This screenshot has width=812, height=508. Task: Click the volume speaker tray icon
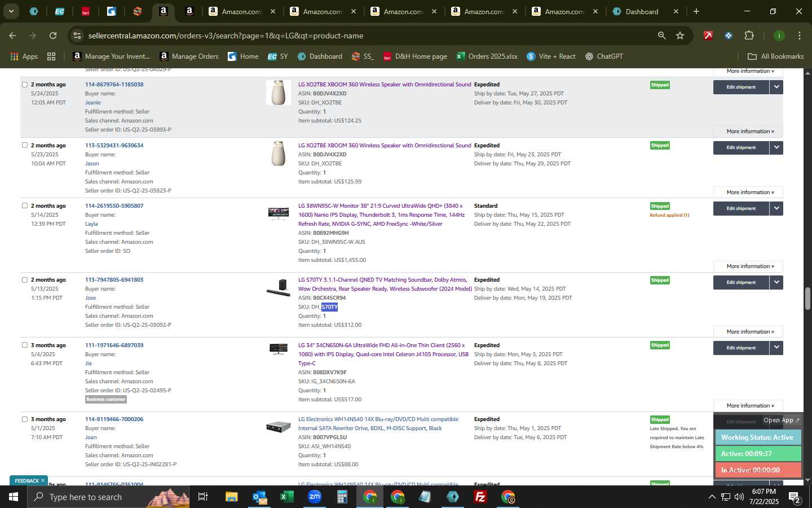coord(739,497)
